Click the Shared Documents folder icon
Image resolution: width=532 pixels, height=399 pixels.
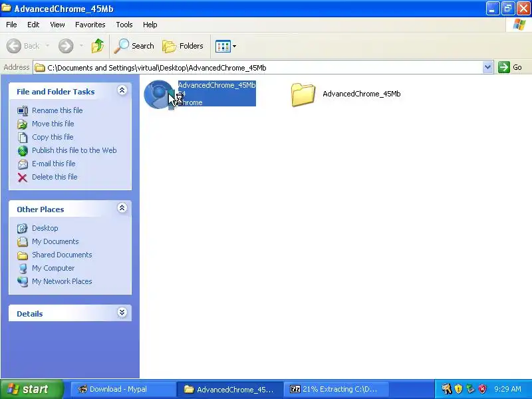[23, 255]
